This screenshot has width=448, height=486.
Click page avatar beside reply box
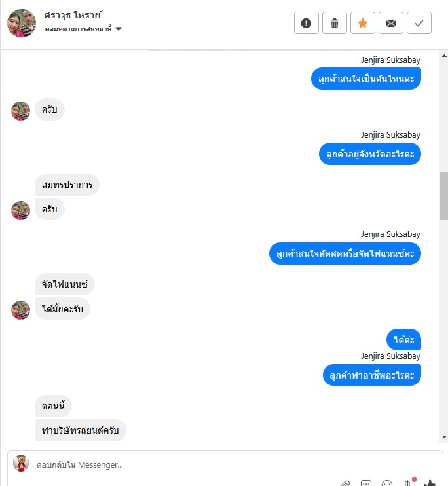[21, 463]
